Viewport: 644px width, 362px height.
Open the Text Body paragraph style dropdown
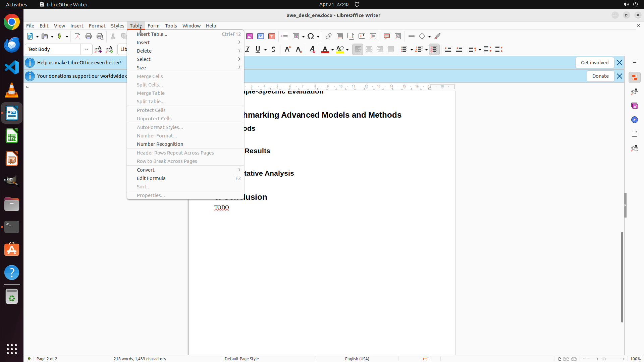[87, 49]
